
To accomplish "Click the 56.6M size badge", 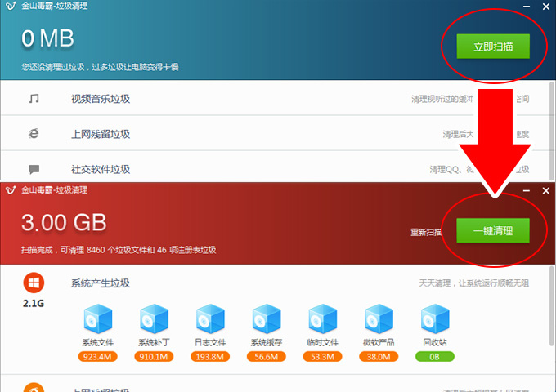I will point(267,356).
